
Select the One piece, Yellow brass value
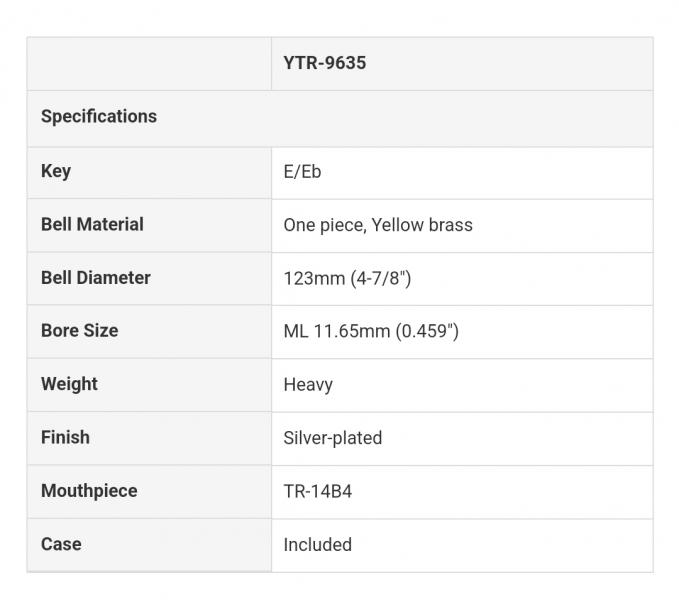tap(378, 225)
